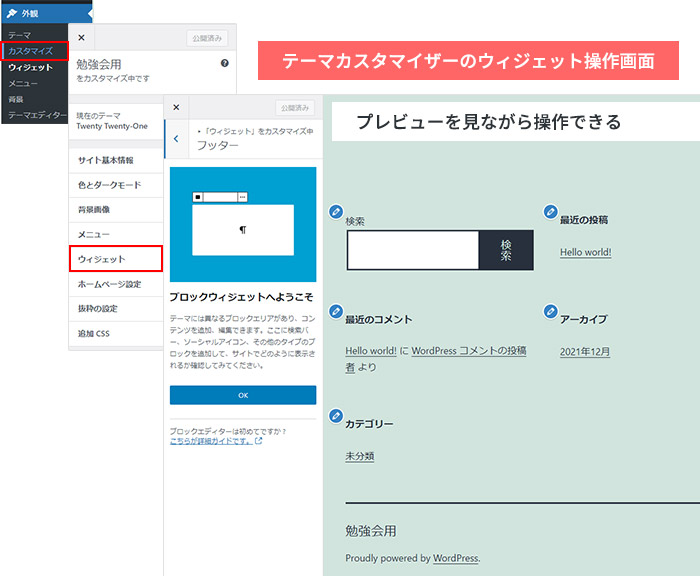The image size is (700, 576).
Task: Click the help question mark icon
Action: (x=225, y=63)
